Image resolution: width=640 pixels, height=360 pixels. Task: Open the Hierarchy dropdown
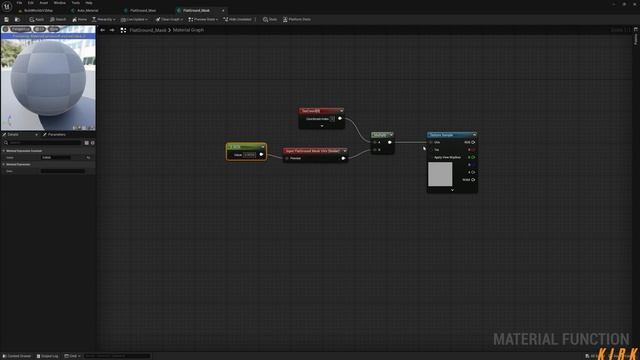pyautogui.click(x=103, y=20)
